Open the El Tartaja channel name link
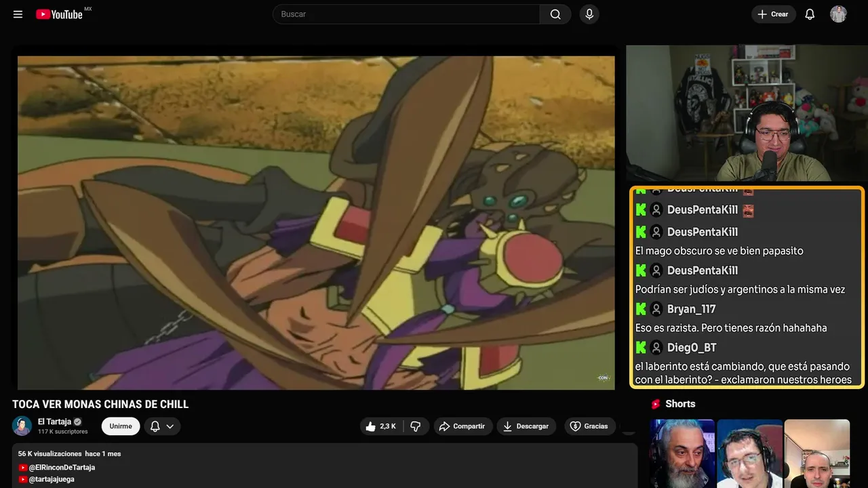This screenshot has width=868, height=488. tap(54, 422)
